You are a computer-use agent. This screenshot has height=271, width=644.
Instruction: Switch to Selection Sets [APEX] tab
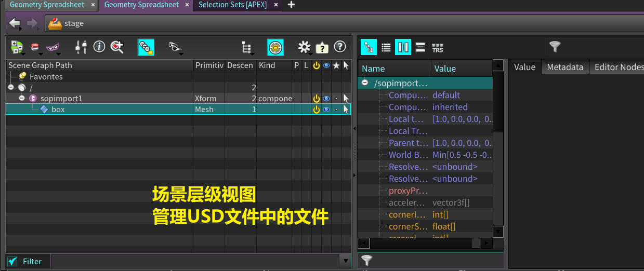(233, 5)
